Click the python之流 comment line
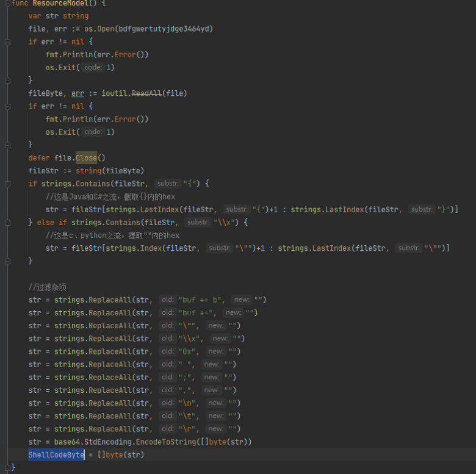The width and height of the screenshot is (476, 474). tap(112, 235)
